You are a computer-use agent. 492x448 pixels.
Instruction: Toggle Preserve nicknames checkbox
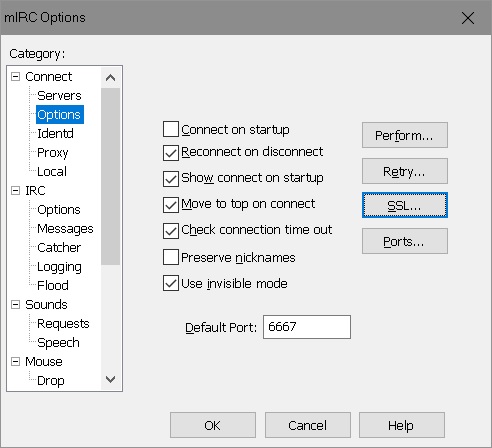(171, 257)
